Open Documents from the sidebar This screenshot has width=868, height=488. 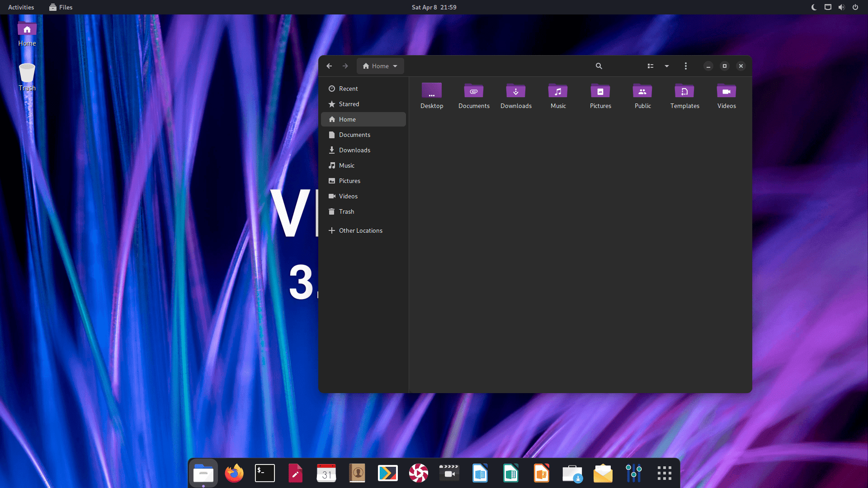coord(363,135)
